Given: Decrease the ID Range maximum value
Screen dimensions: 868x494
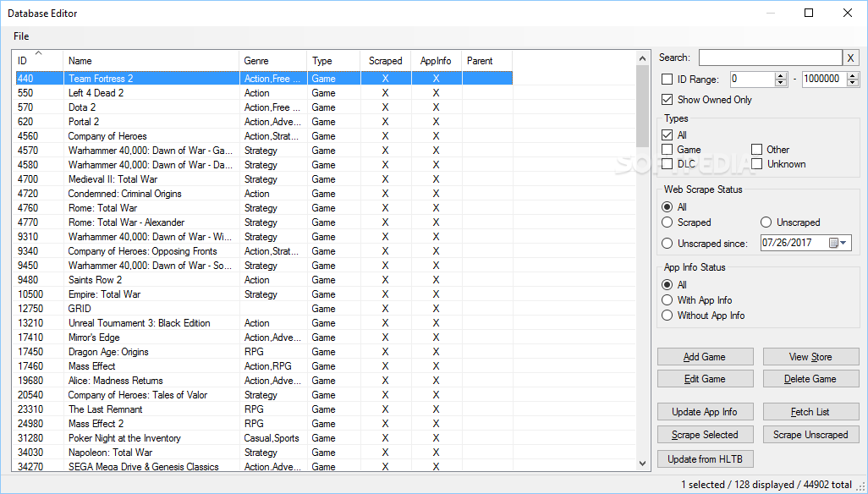Looking at the screenshot, I should click(853, 82).
